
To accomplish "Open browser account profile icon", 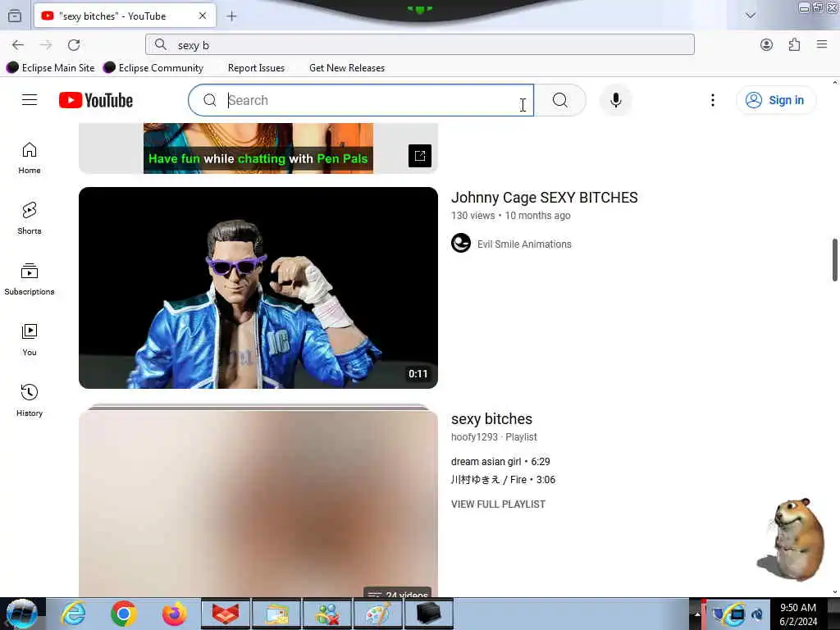I will pos(767,45).
